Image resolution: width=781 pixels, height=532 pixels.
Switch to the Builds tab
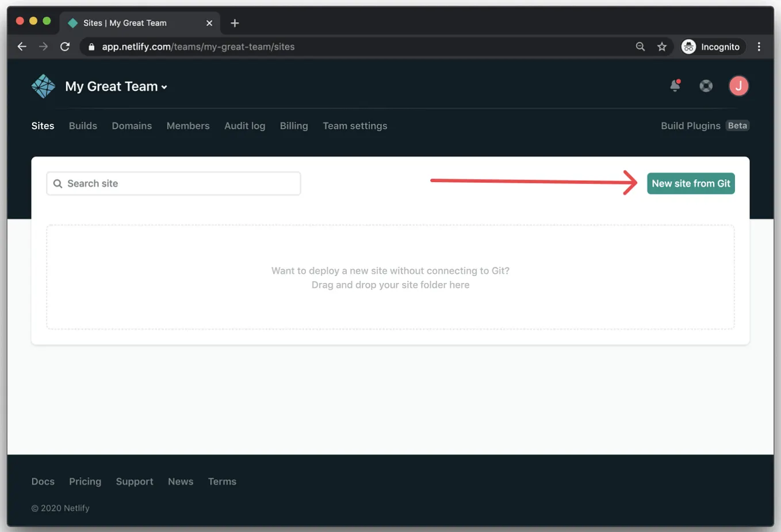click(x=83, y=126)
